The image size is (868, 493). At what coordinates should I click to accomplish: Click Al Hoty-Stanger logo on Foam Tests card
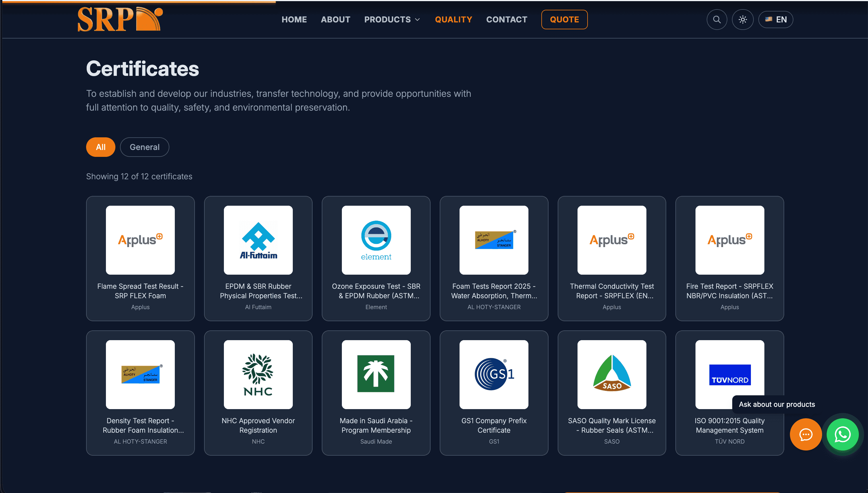(x=494, y=240)
